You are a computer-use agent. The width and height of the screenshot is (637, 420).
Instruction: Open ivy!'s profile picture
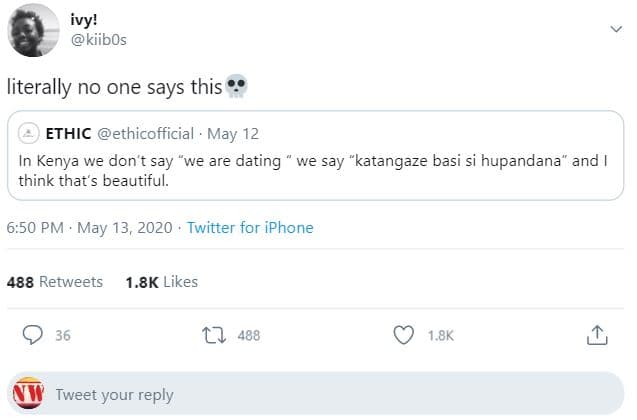(x=34, y=30)
